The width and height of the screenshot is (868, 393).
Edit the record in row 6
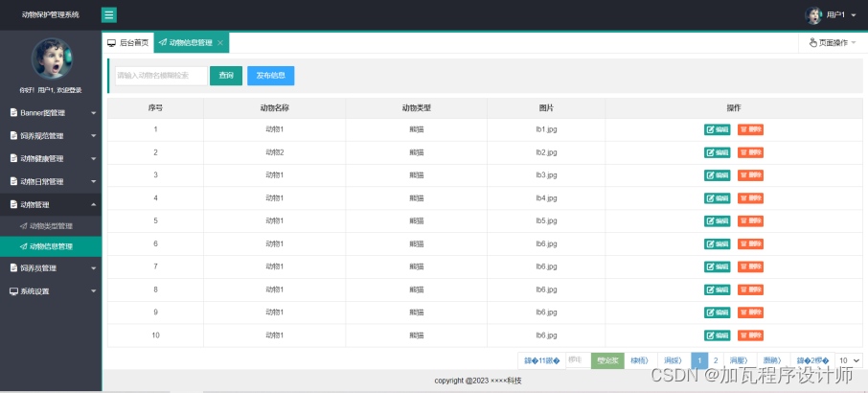(717, 243)
